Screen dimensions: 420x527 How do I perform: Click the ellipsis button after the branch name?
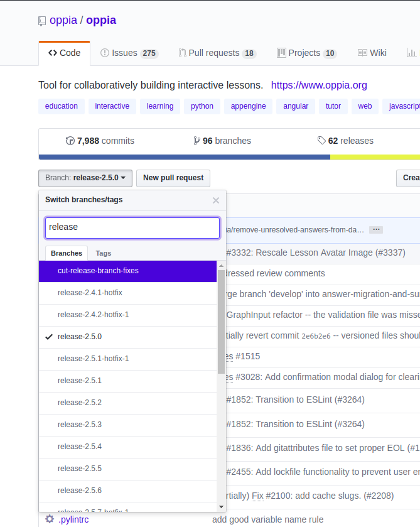tap(376, 230)
